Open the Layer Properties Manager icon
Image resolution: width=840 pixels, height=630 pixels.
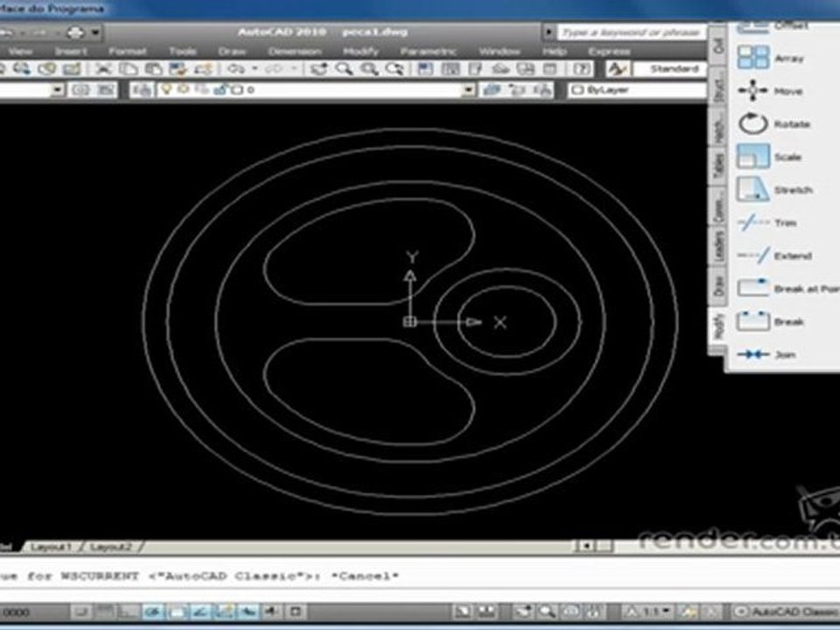pyautogui.click(x=142, y=90)
